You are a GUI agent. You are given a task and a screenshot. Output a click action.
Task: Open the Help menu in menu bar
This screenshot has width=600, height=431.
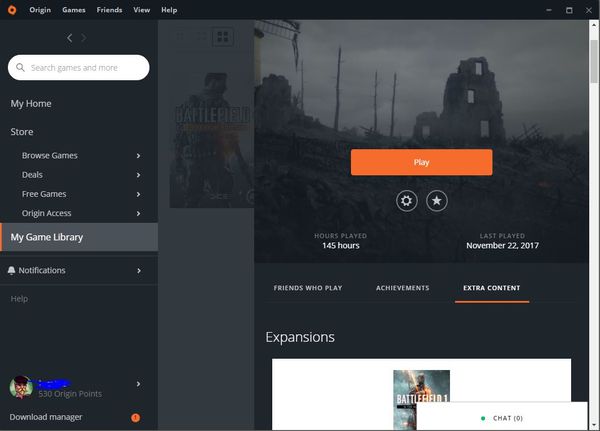click(x=169, y=10)
